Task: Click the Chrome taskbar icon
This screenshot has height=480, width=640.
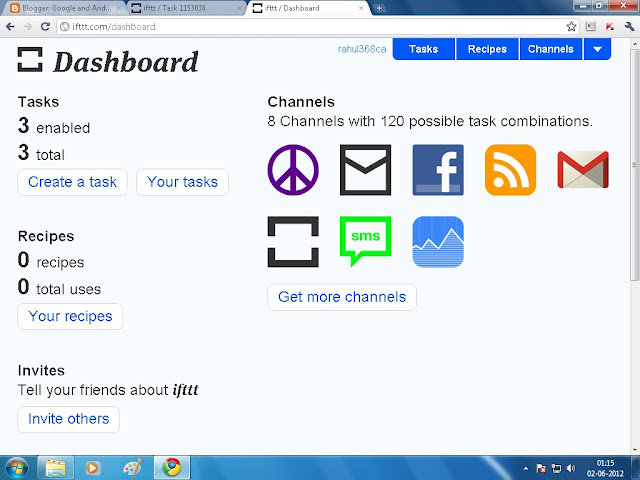Action: coord(172,468)
